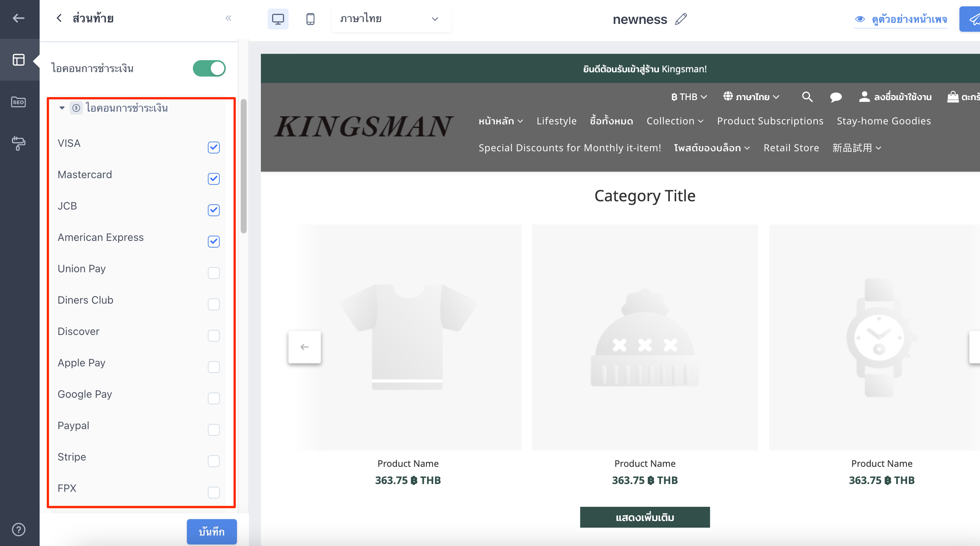
Task: Expand the 新品試用 menu
Action: coord(856,148)
